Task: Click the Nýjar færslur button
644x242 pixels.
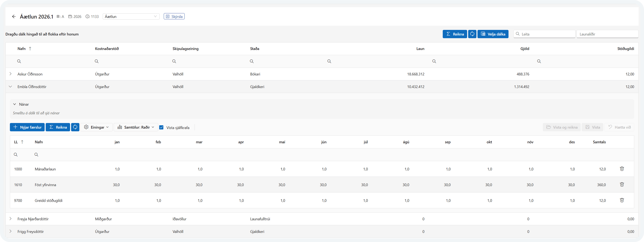Action: pyautogui.click(x=27, y=127)
